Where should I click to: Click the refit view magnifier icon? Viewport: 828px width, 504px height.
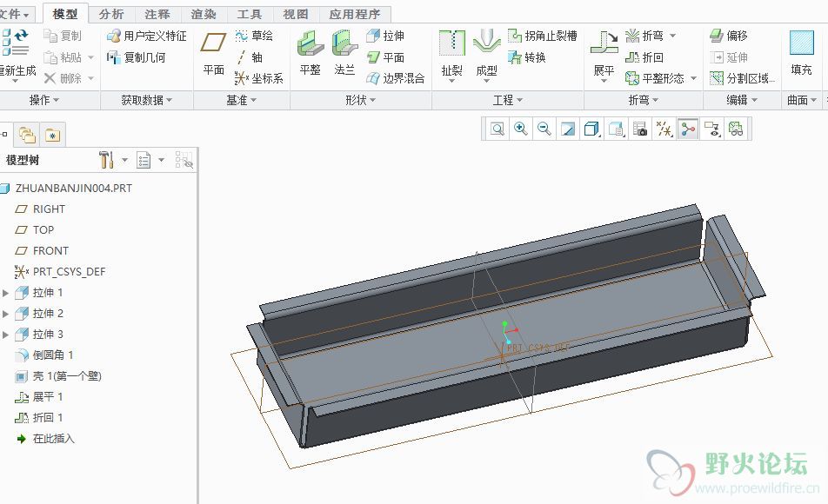tap(497, 129)
